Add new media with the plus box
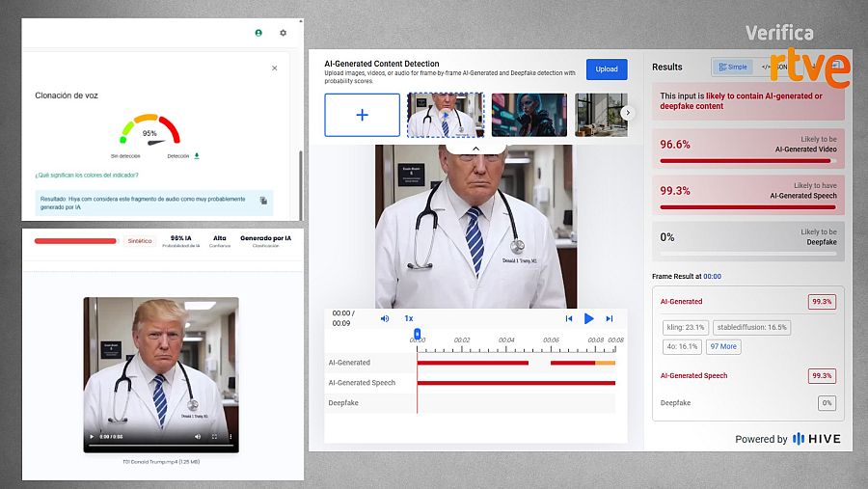 pyautogui.click(x=362, y=115)
